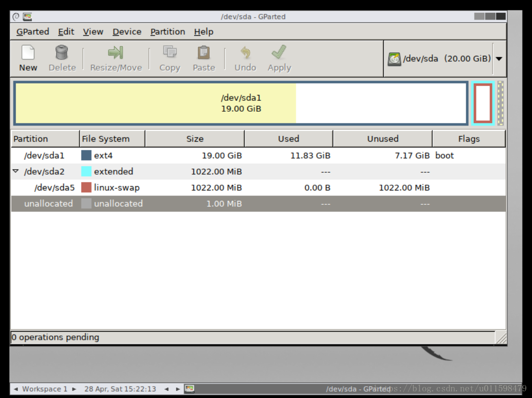Select /dev/sda1 block in the disk map
The height and width of the screenshot is (398, 532).
241,103
